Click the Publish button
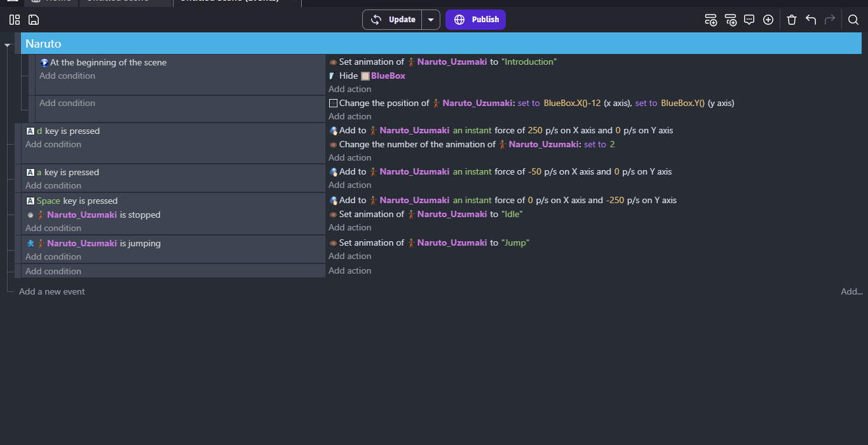Viewport: 868px width, 445px height. point(475,20)
